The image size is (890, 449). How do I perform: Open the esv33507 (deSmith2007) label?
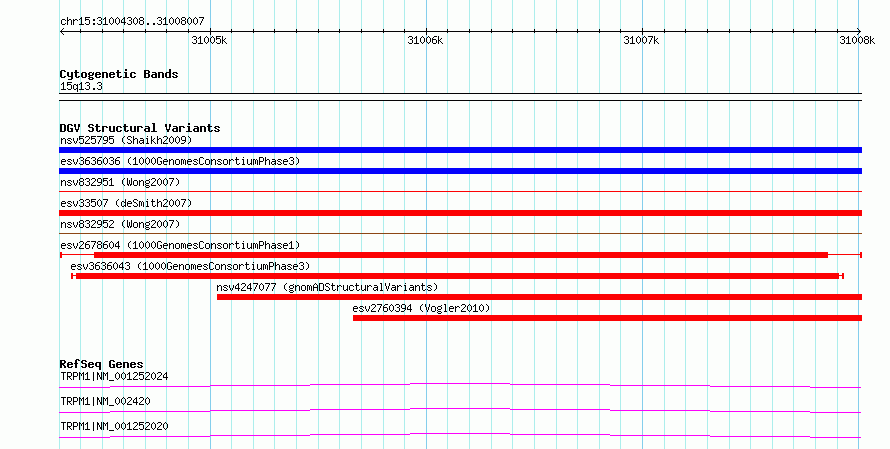click(x=126, y=203)
